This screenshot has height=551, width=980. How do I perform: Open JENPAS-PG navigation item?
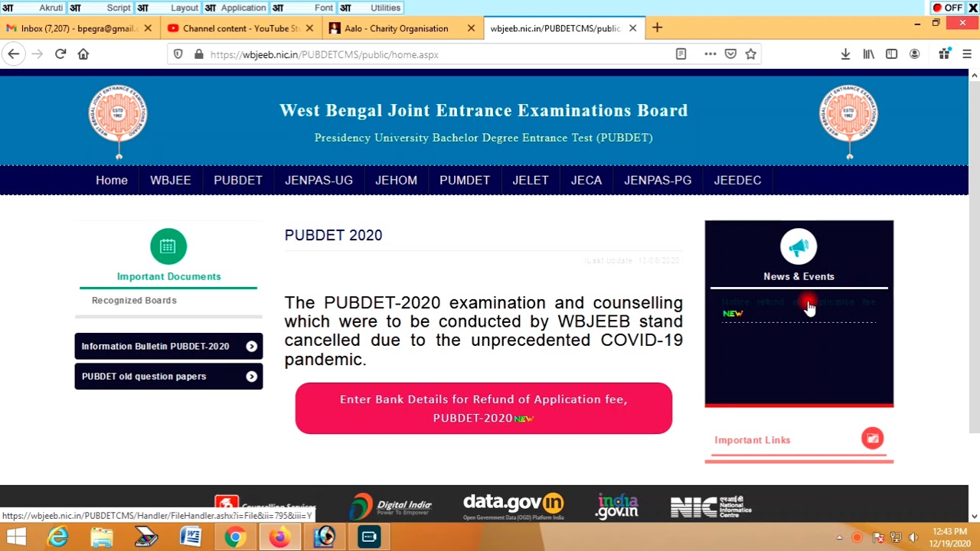click(658, 181)
